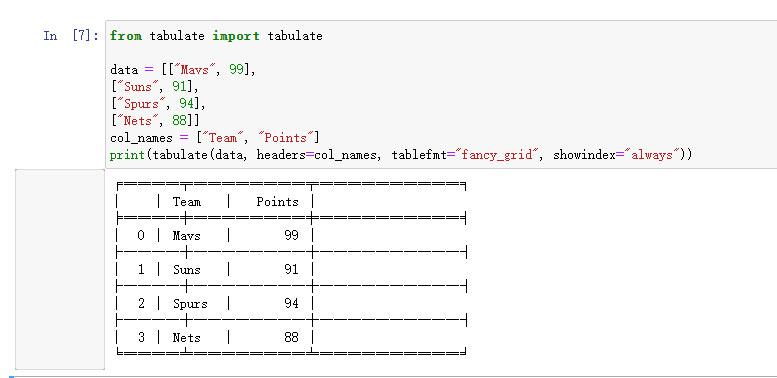Image resolution: width=777 pixels, height=378 pixels.
Task: Click the number 99 in data list
Action: (x=237, y=70)
